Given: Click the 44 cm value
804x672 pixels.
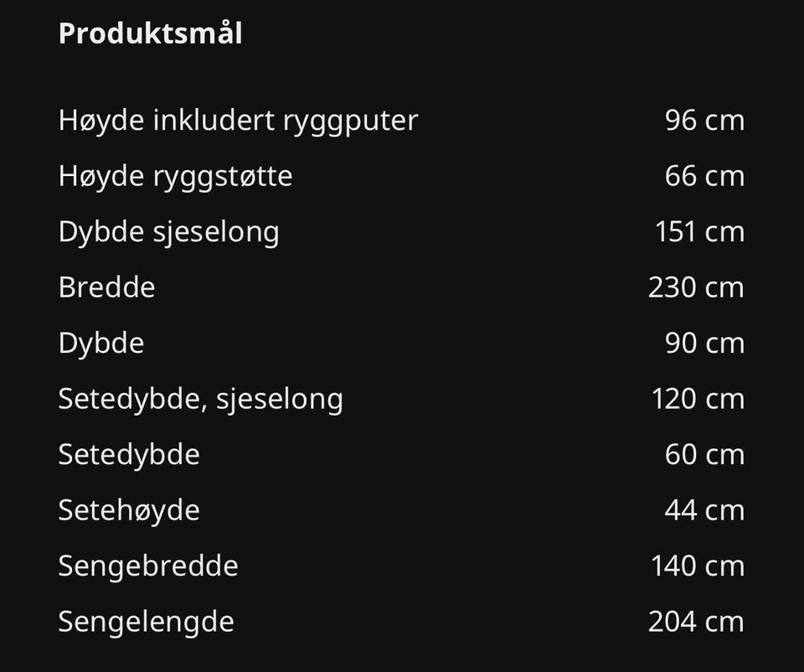Looking at the screenshot, I should [704, 510].
